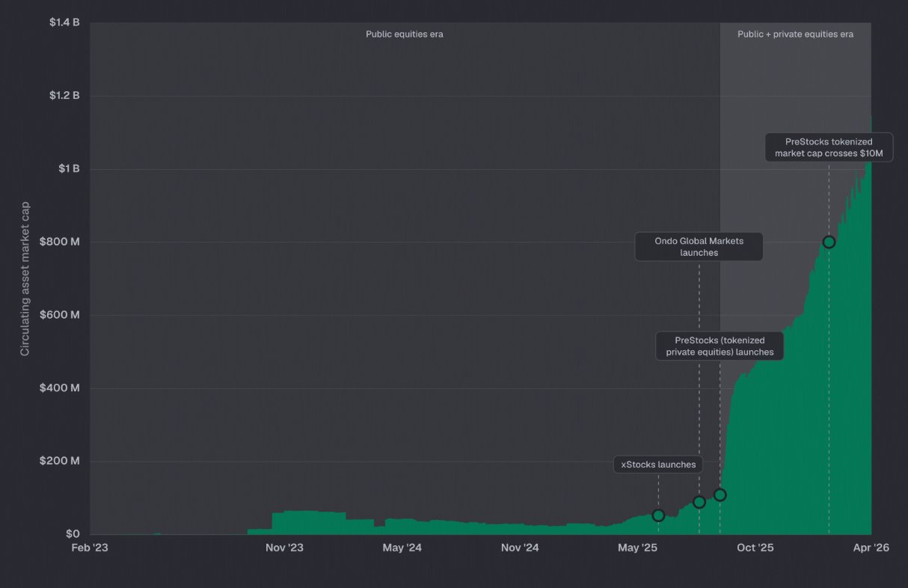
Task: Click the Nov '23 date label
Action: (284, 548)
